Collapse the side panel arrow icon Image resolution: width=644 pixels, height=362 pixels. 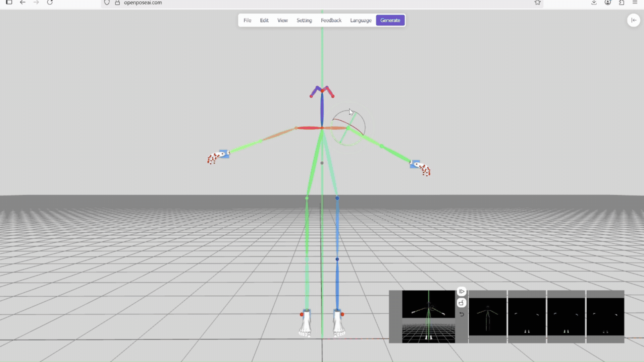(634, 20)
